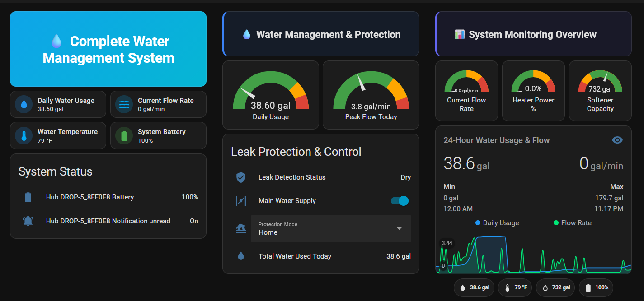The height and width of the screenshot is (301, 644).
Task: Click droplet icon in Water Management & Protection header
Action: pos(247,34)
